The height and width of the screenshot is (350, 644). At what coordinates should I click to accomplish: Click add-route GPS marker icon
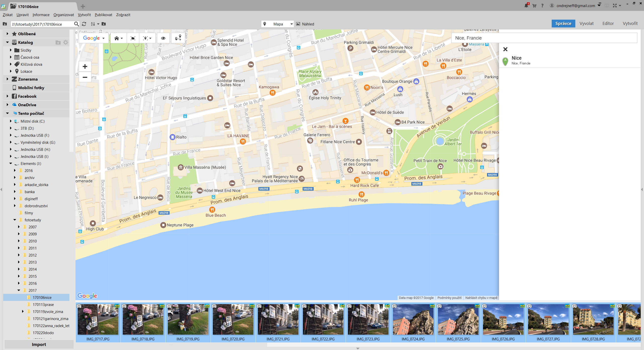[178, 38]
